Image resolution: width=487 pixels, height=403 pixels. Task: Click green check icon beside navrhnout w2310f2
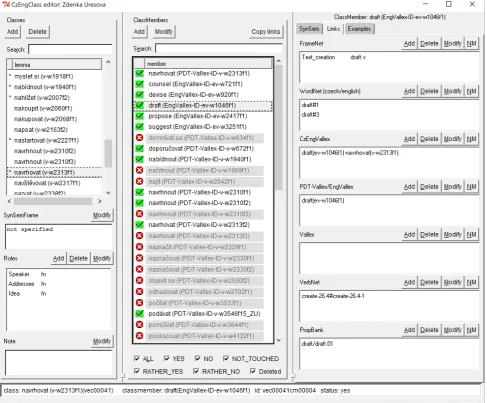[x=139, y=203]
